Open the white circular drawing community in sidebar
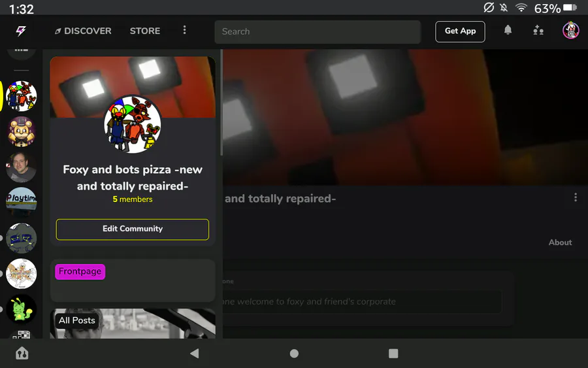 pos(22,273)
